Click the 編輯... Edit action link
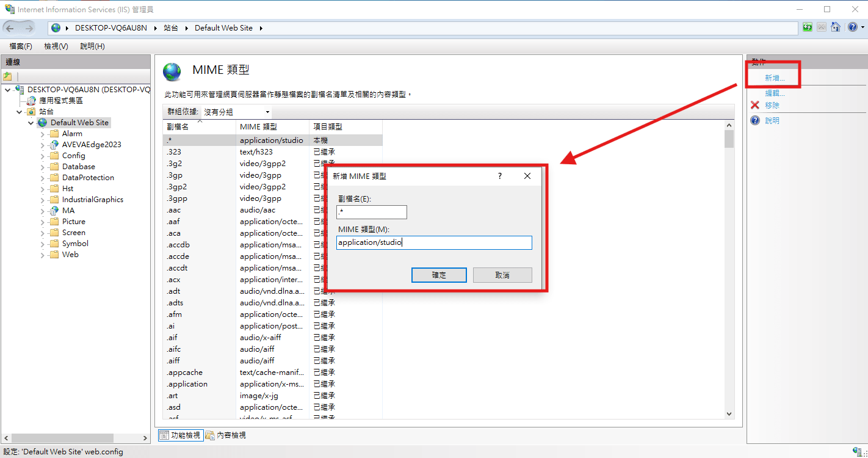 coord(775,93)
